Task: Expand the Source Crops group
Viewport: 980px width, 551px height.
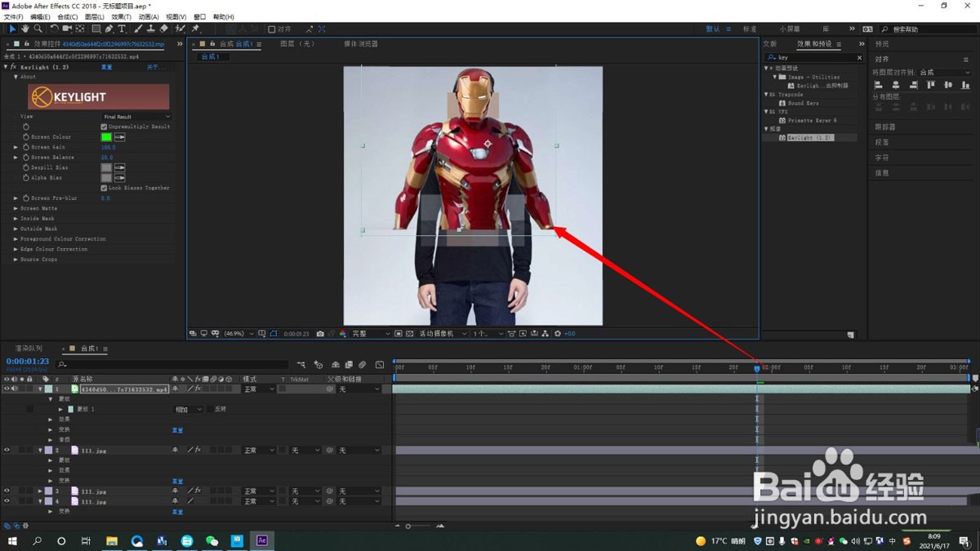Action: point(16,260)
